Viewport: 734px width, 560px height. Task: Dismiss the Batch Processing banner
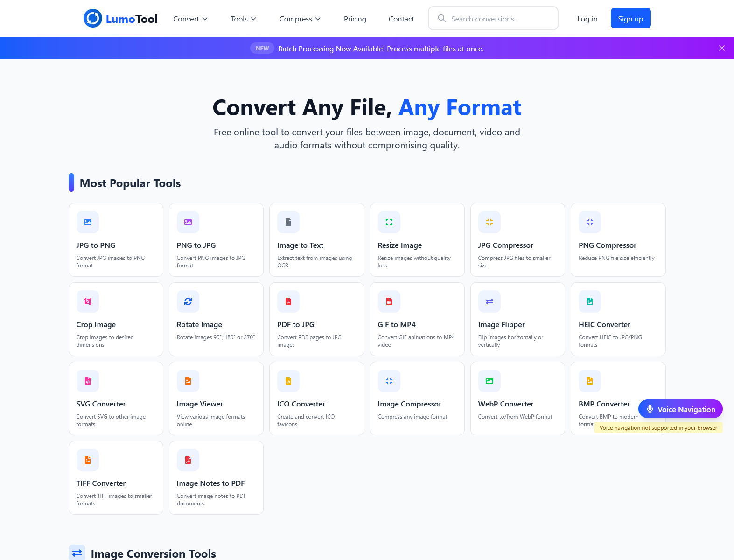pos(722,48)
